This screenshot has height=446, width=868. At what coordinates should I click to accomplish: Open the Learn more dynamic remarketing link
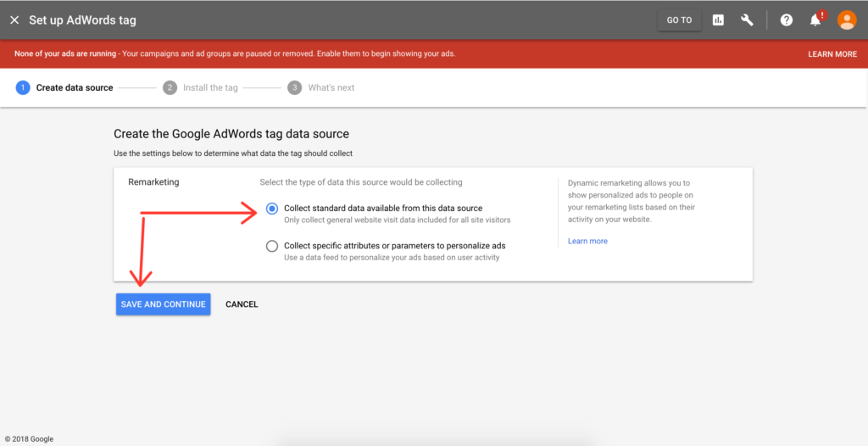coord(587,241)
